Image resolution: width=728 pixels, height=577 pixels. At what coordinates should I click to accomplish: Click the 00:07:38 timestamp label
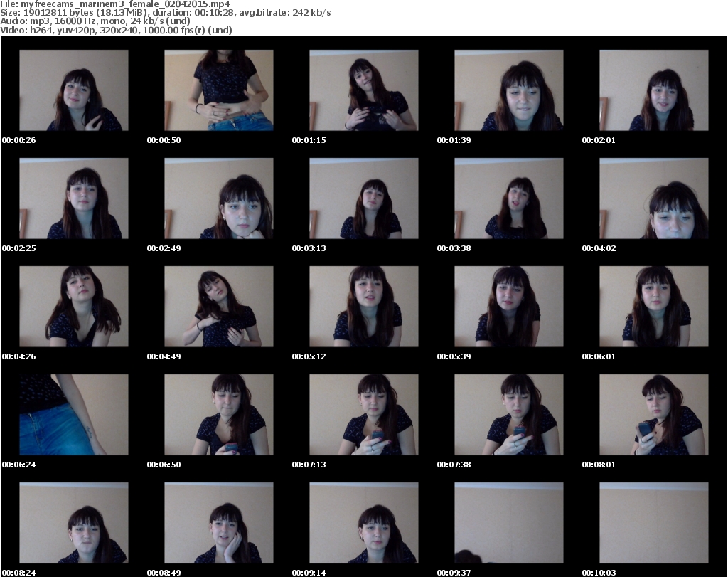[454, 465]
